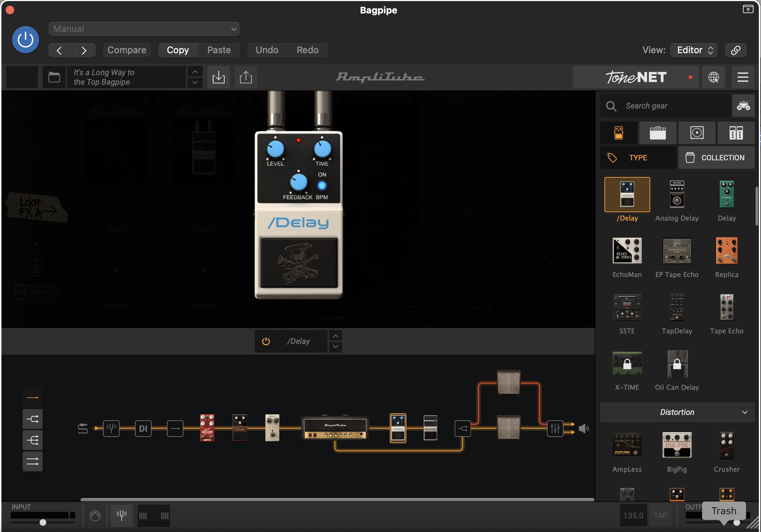The height and width of the screenshot is (532, 761).
Task: Open the ToneNET globe icon
Action: pos(713,77)
